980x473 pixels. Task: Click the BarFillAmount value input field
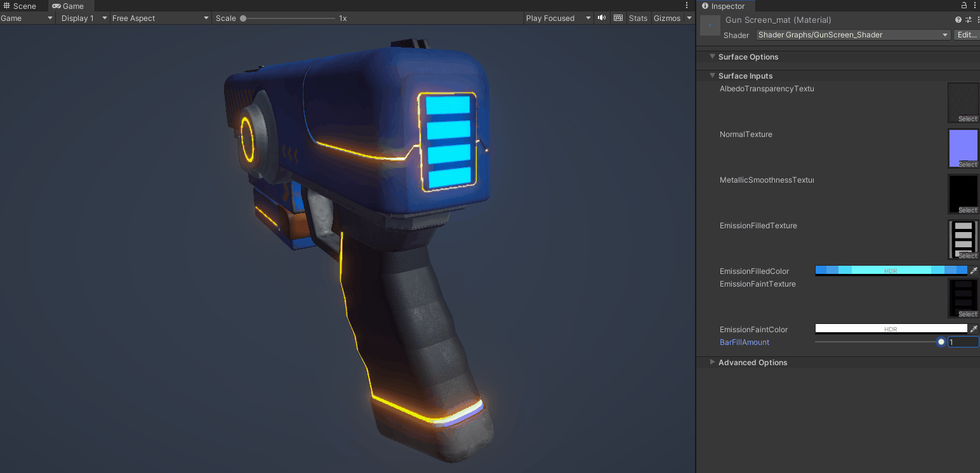962,342
